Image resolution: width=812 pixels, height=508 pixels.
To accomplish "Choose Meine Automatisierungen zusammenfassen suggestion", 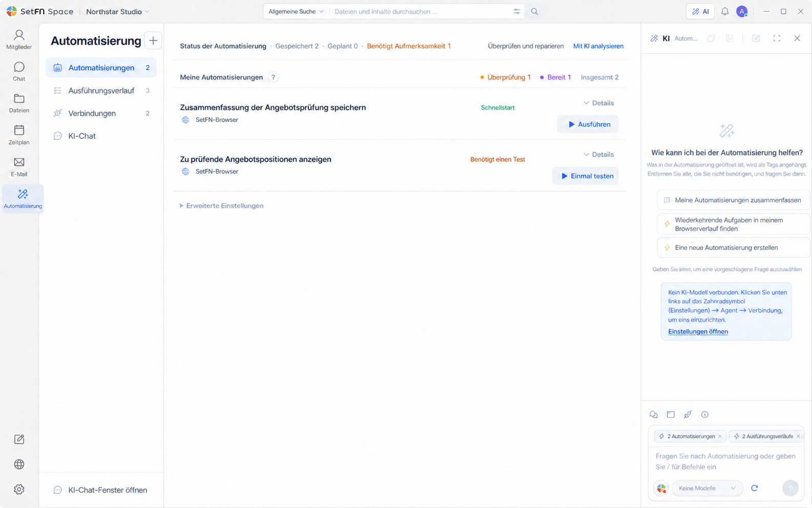I will pos(733,200).
